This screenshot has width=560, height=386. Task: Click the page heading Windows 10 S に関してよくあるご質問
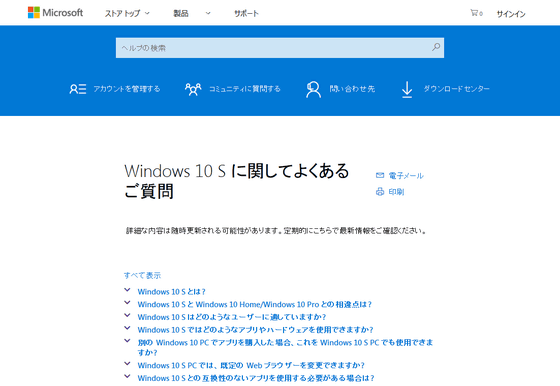pos(236,181)
